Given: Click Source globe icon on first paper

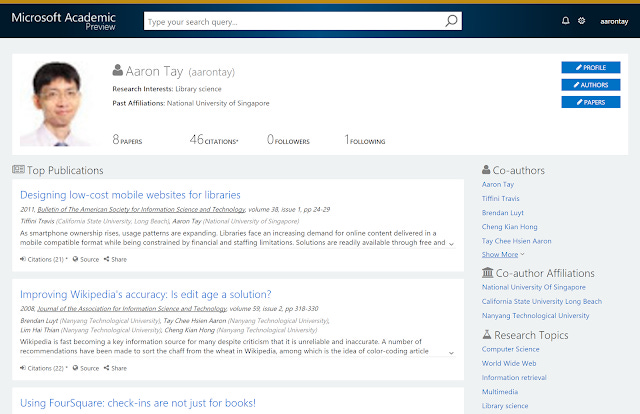Looking at the screenshot, I should pyautogui.click(x=75, y=259).
